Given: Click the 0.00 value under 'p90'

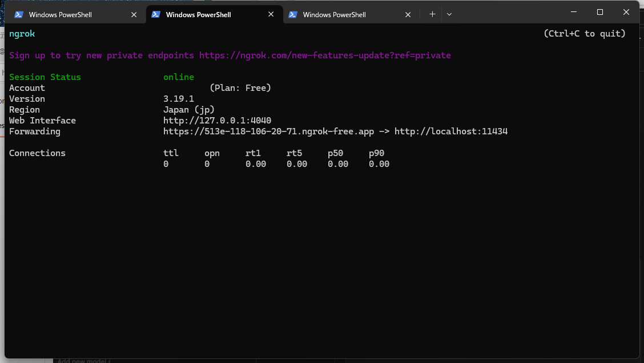Looking at the screenshot, I should 379,164.
